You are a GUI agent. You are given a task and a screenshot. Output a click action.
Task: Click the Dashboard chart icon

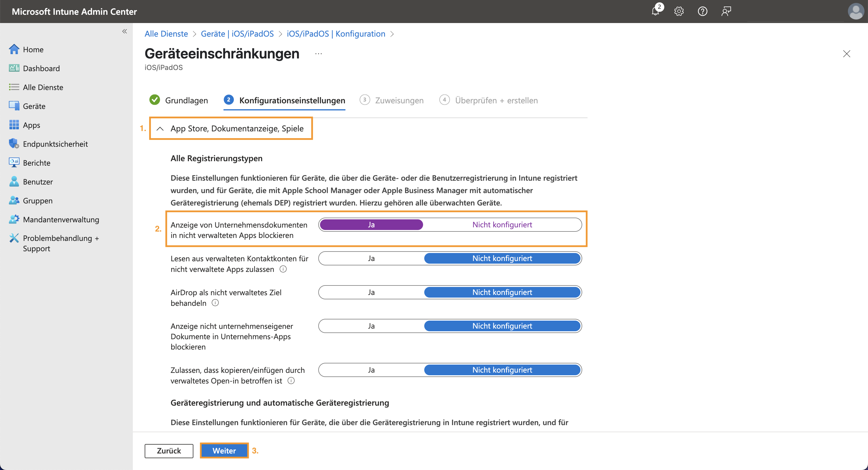(x=14, y=68)
